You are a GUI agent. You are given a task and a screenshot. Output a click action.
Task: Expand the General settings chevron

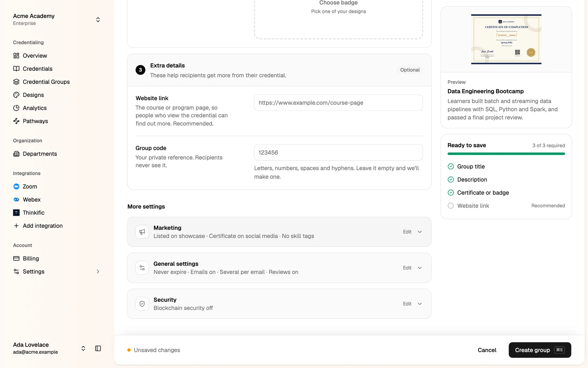click(420, 268)
